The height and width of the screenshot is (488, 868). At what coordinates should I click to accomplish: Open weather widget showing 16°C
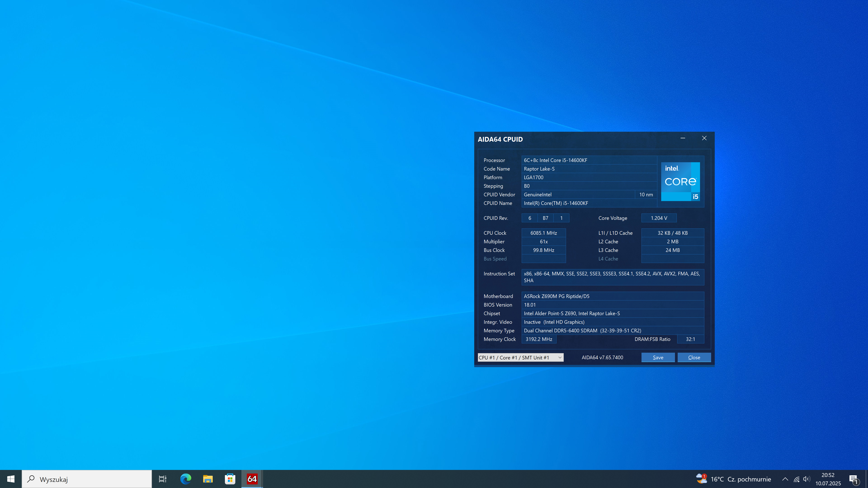click(x=733, y=479)
